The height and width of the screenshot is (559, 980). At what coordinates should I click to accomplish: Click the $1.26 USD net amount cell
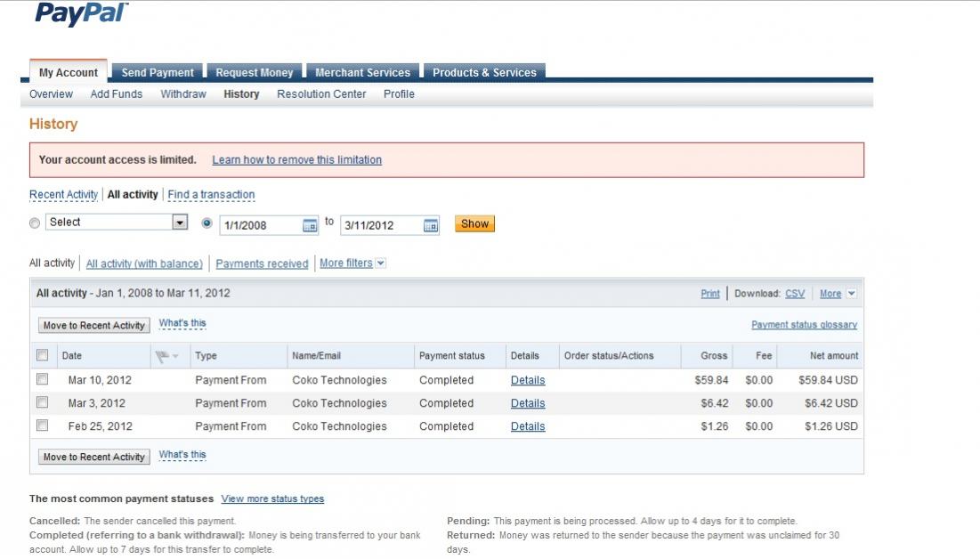(830, 425)
